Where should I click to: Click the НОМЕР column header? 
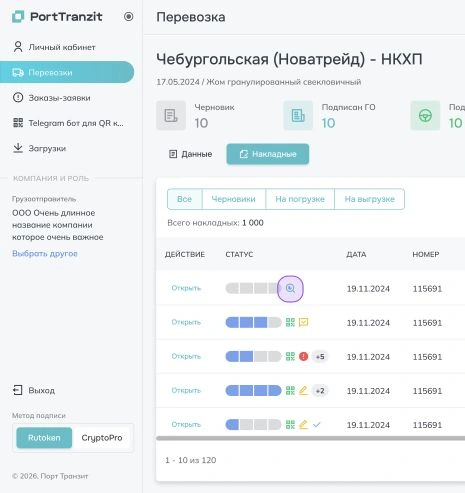(426, 254)
